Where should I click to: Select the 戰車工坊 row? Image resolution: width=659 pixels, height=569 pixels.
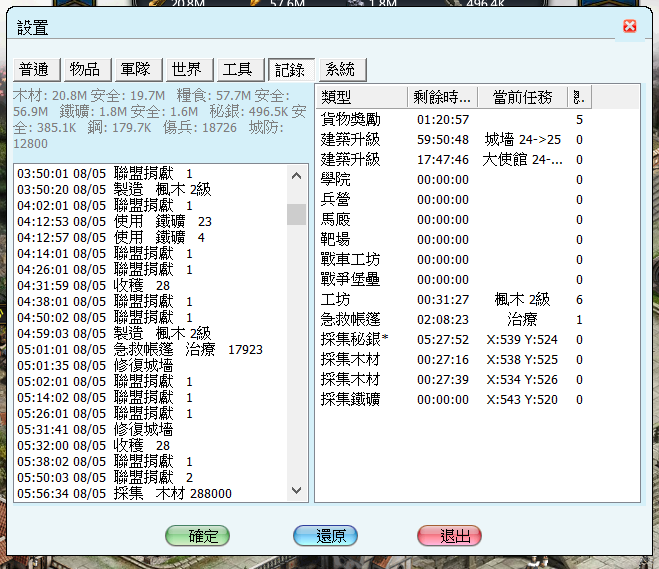tap(454, 260)
